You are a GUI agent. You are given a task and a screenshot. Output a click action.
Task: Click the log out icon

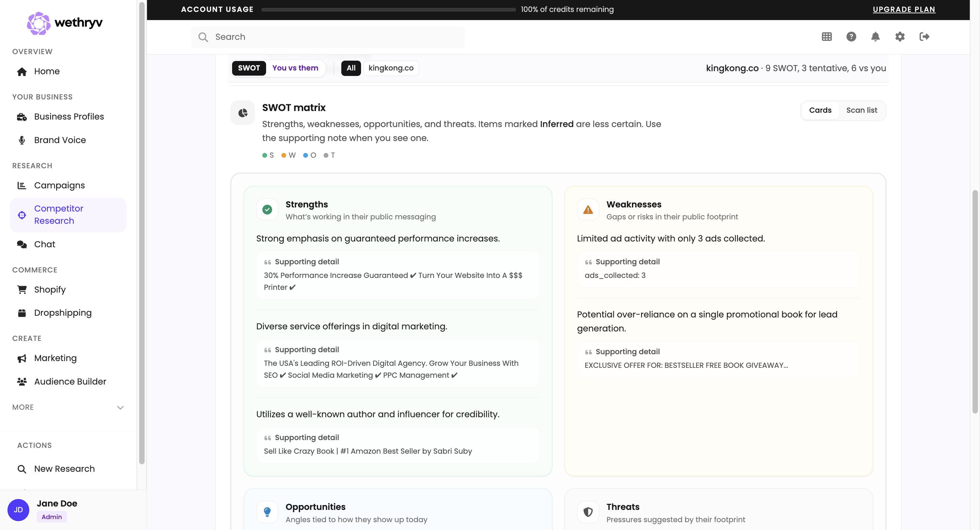[925, 36]
